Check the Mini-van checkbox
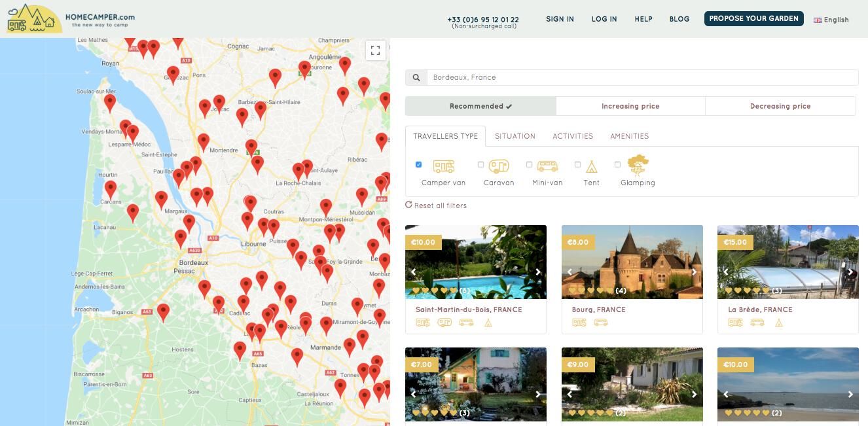 [529, 165]
